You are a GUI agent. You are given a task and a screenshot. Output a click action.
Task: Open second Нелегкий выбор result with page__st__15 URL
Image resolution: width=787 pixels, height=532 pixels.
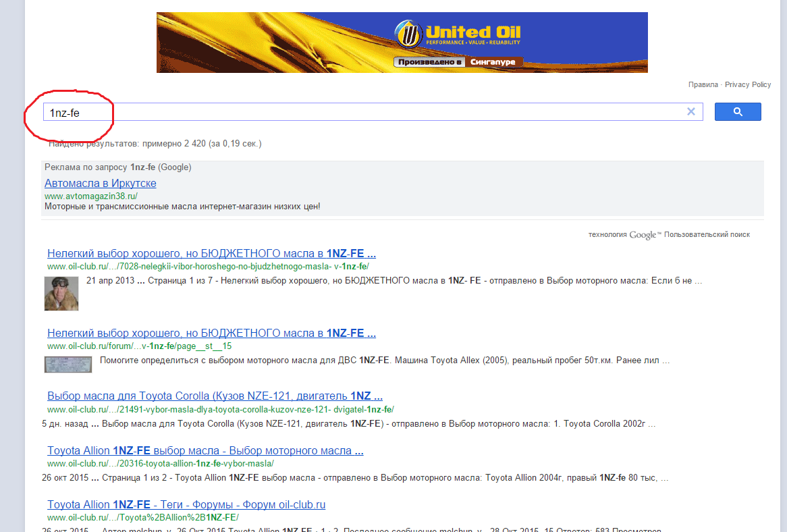(211, 334)
